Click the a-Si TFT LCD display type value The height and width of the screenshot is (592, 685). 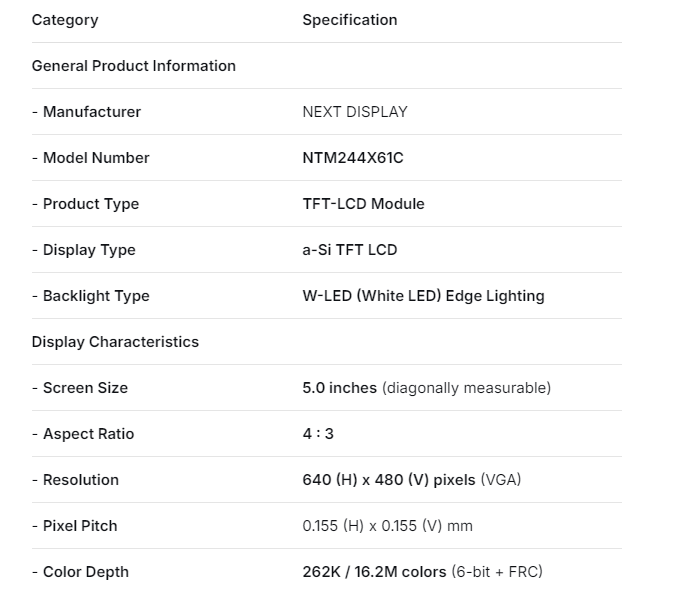pyautogui.click(x=350, y=250)
